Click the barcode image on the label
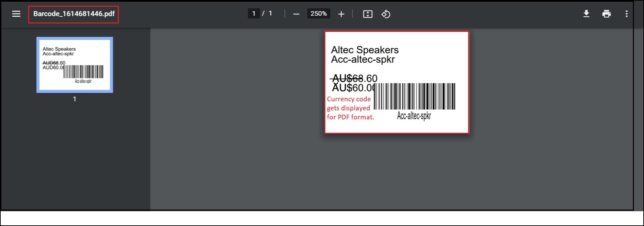This screenshot has width=644, height=226. click(x=415, y=97)
